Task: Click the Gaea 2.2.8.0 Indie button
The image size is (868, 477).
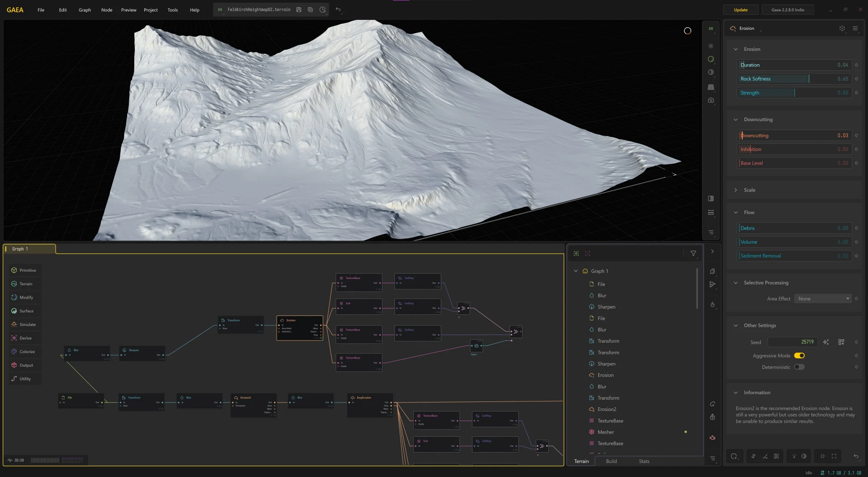Action: coord(788,10)
